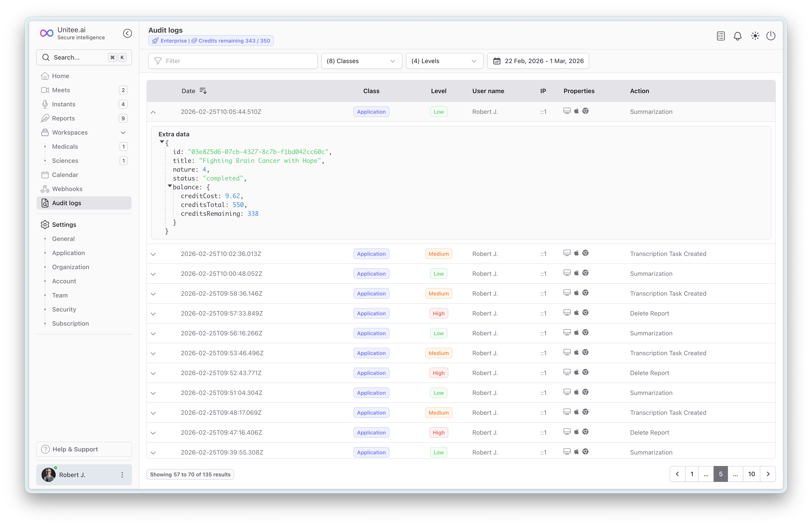This screenshot has height=526, width=812.
Task: Expand the 10:02:36.013Z log row
Action: 153,254
